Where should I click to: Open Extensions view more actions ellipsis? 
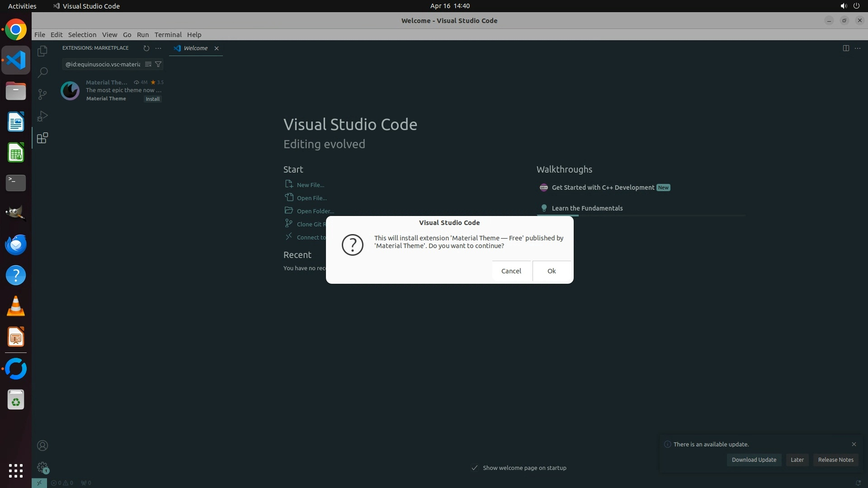158,48
